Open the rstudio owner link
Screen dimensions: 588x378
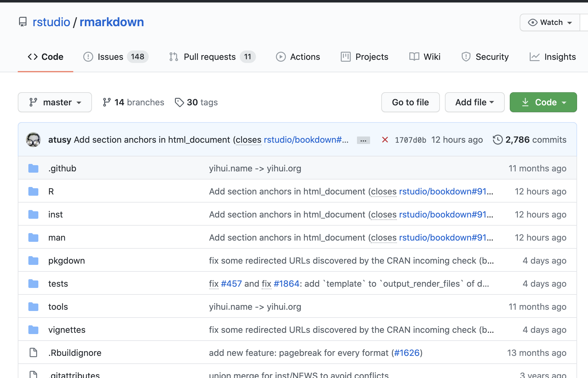tap(51, 22)
